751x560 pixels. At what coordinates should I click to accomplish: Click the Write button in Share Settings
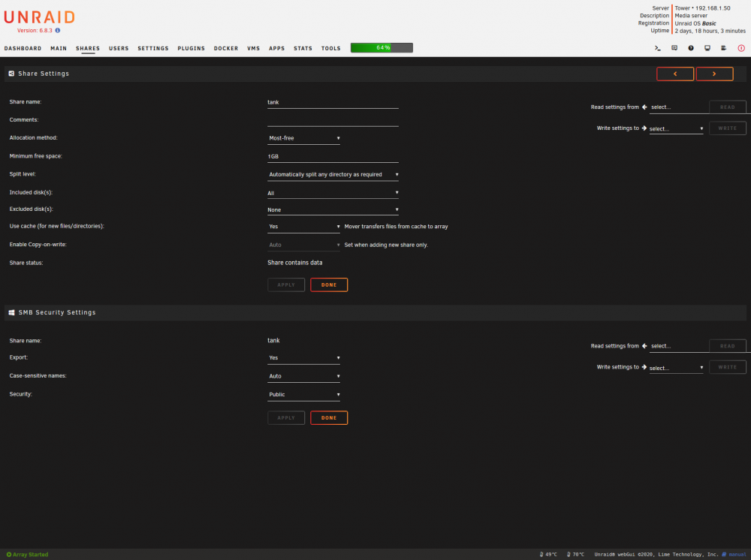coord(727,128)
